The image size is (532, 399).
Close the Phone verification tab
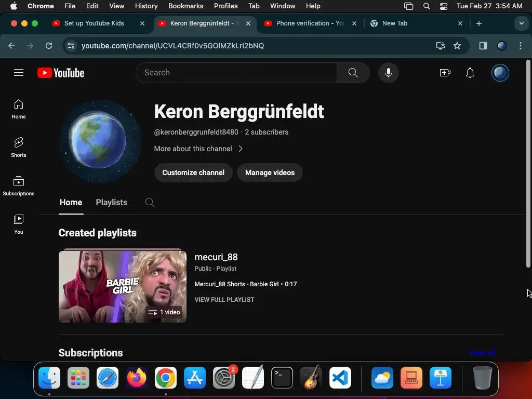click(x=354, y=23)
